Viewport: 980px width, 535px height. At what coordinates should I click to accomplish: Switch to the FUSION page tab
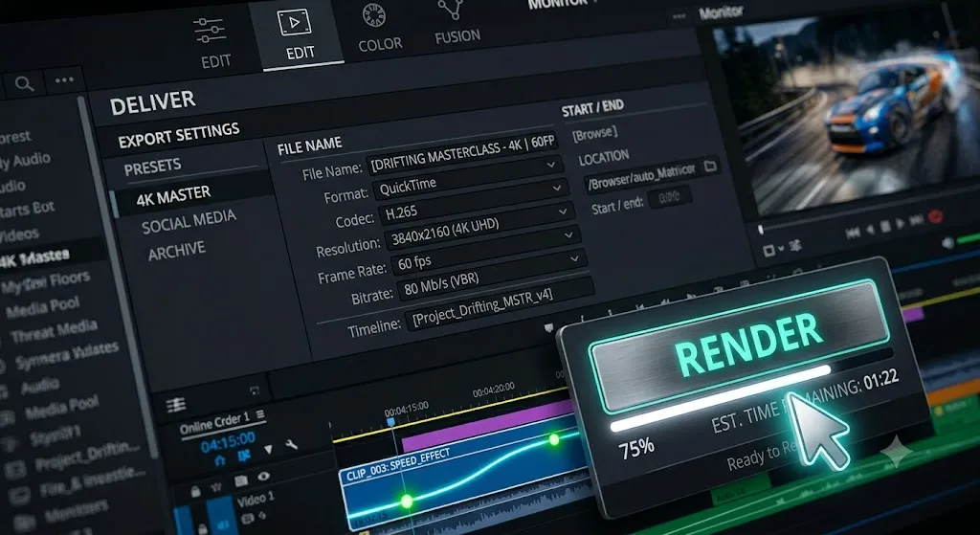457,23
